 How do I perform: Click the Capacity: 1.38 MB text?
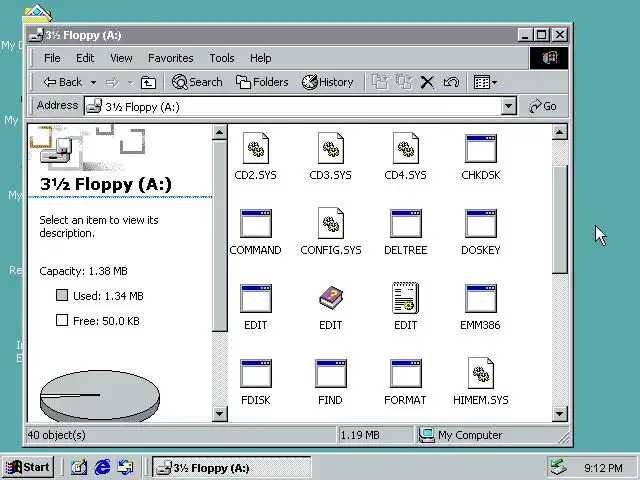point(84,271)
